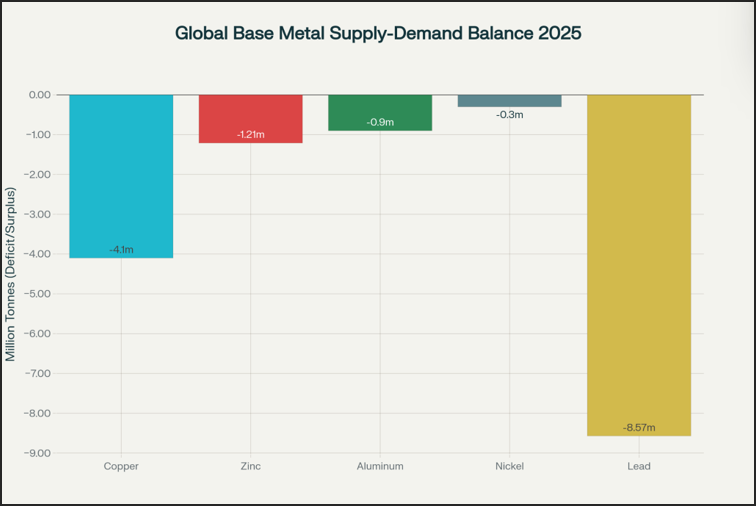756x506 pixels.
Task: Click the 0.00 y-axis tick label
Action: tap(39, 95)
